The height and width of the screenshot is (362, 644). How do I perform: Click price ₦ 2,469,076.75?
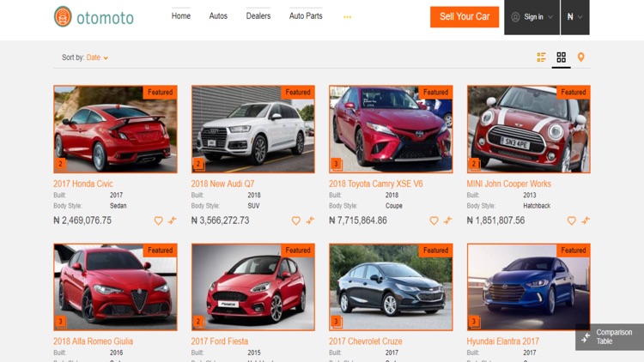pyautogui.click(x=82, y=220)
